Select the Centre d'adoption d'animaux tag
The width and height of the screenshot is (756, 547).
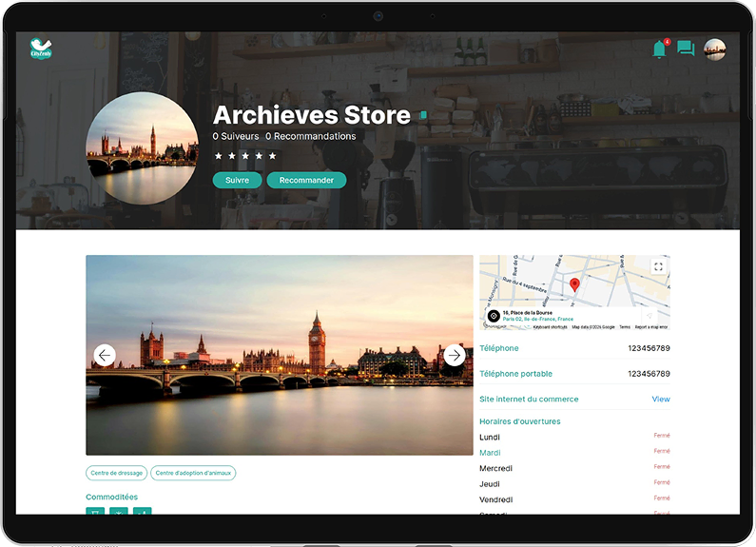tap(193, 473)
